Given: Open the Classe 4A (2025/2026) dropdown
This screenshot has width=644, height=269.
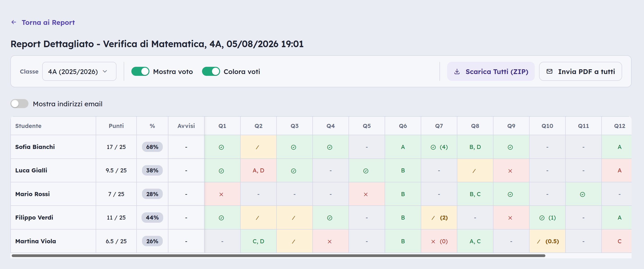Looking at the screenshot, I should coord(79,72).
